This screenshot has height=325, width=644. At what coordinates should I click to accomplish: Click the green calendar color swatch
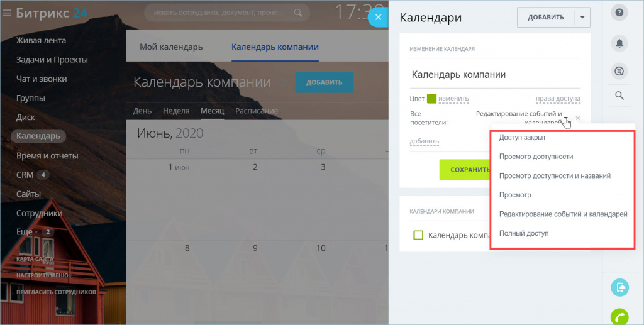pyautogui.click(x=431, y=99)
